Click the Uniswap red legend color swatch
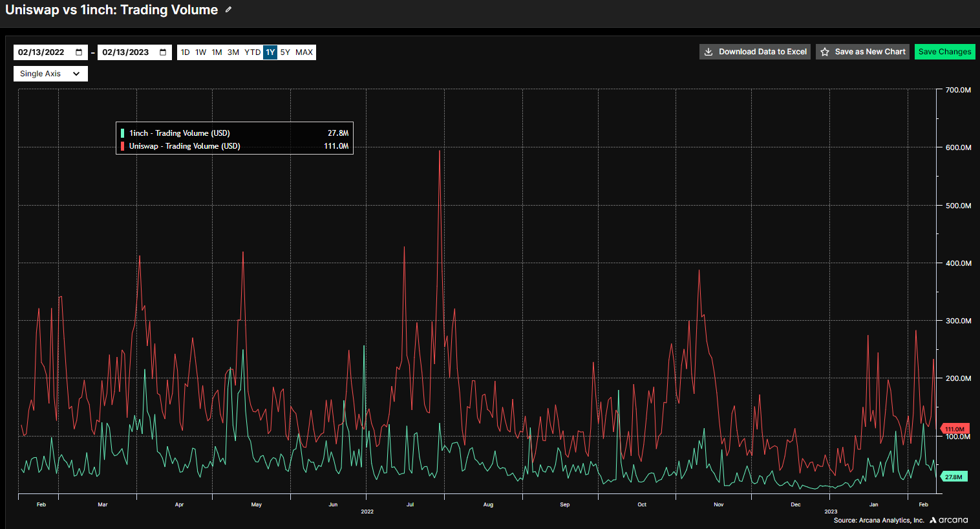Screen dimensions: 980x529 (122, 146)
